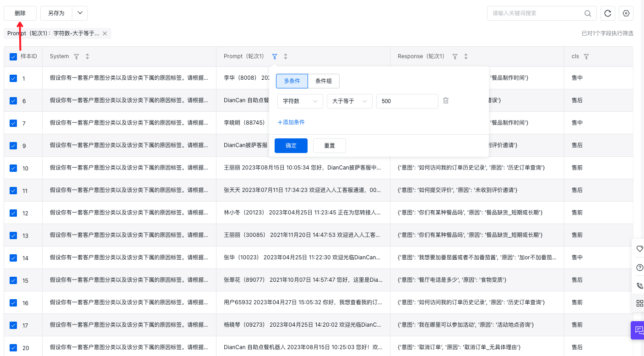Image resolution: width=644 pixels, height=356 pixels.
Task: Uncheck the row with sample ID 15
Action: 13,280
